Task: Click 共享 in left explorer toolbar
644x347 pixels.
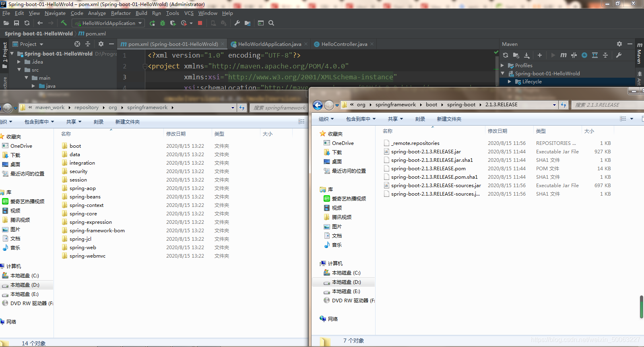Action: tap(74, 122)
